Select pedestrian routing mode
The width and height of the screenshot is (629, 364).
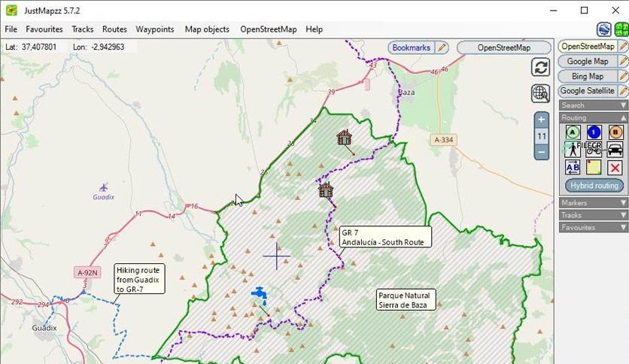tap(573, 150)
